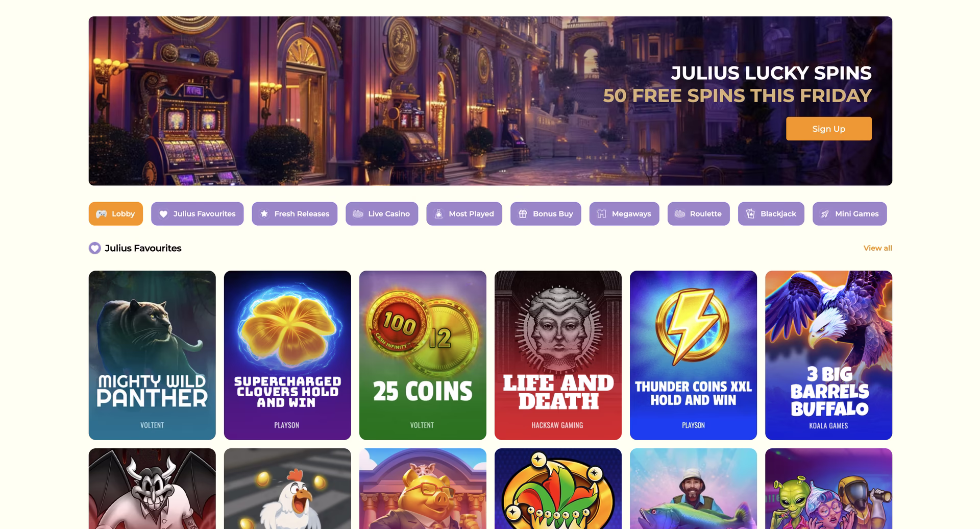
Task: Select the Life and Death game
Action: click(x=558, y=355)
